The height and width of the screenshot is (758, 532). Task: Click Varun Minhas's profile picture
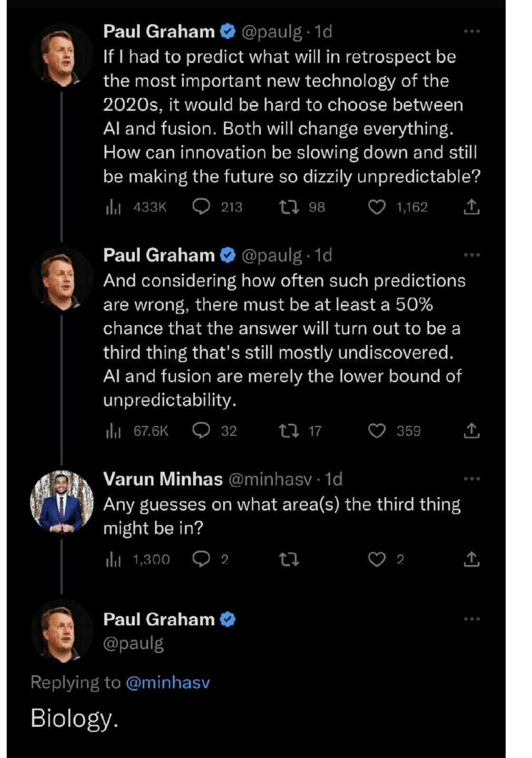click(62, 502)
